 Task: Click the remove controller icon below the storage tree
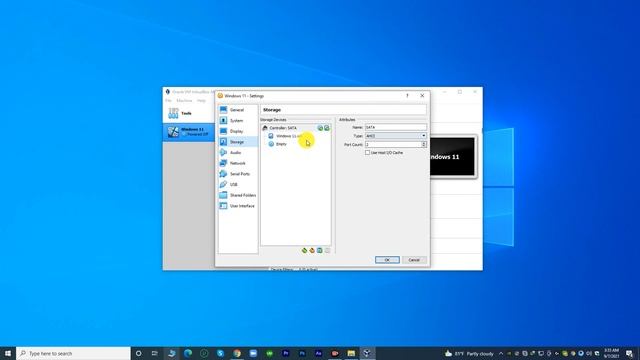312,250
